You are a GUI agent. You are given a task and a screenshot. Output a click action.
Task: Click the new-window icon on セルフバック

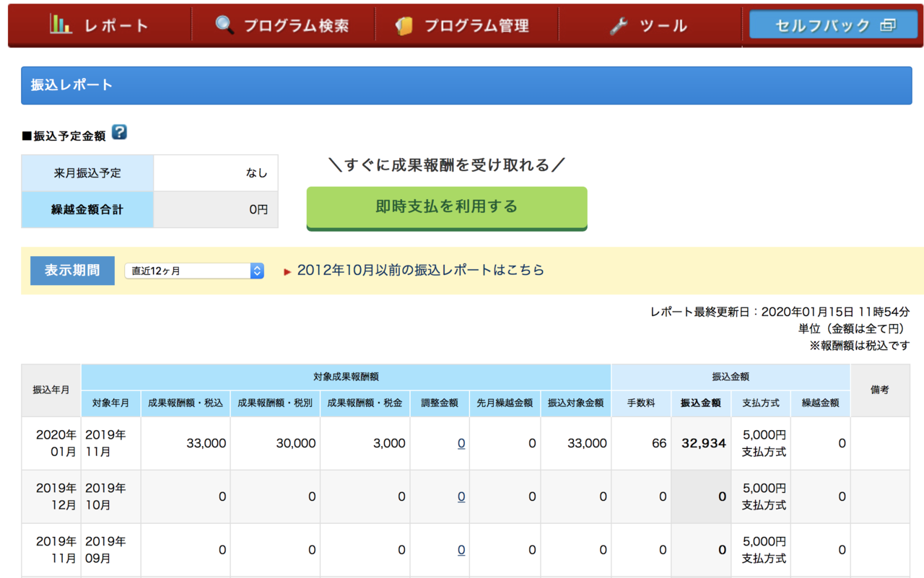click(x=888, y=25)
